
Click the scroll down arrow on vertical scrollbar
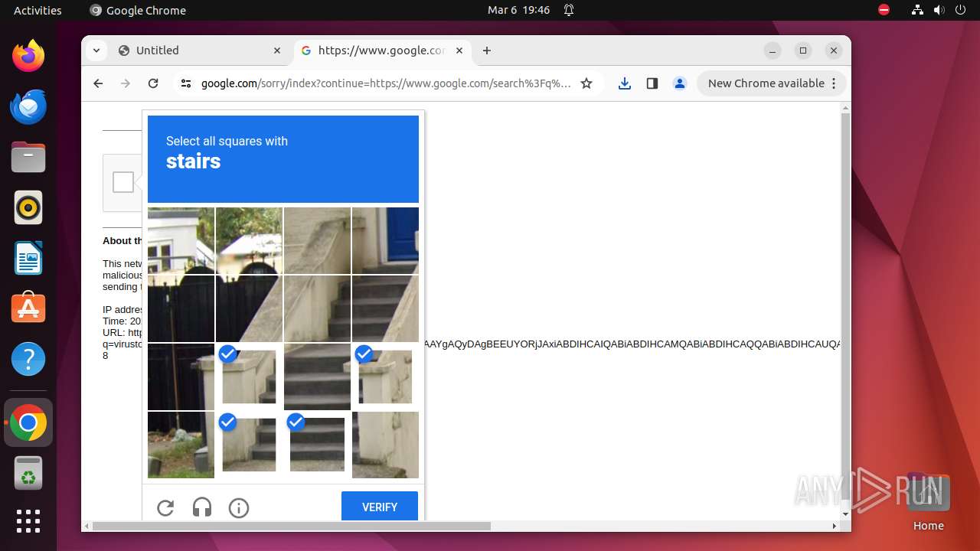(845, 514)
